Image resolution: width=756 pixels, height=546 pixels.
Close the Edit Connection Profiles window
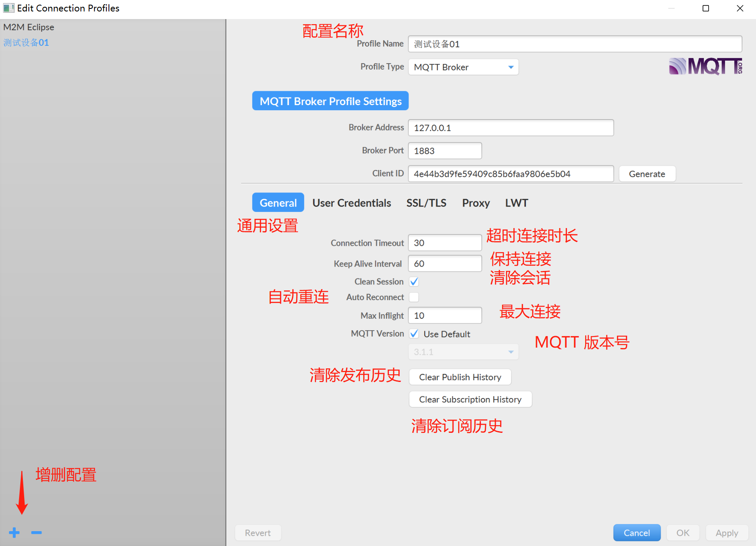tap(740, 8)
